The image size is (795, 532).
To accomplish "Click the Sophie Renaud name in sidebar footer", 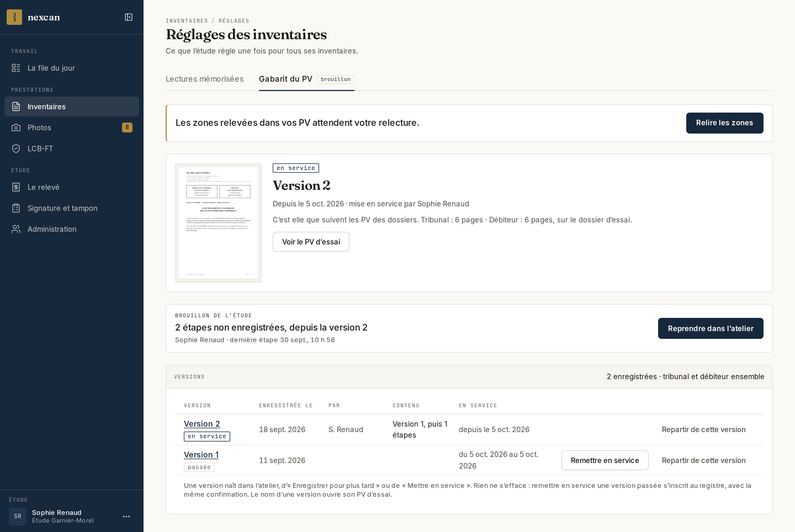I will pos(57,513).
